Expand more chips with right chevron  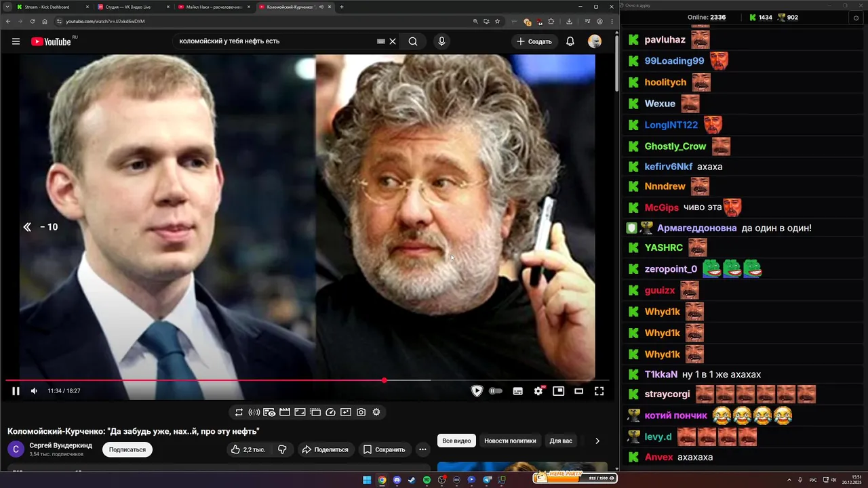(597, 441)
